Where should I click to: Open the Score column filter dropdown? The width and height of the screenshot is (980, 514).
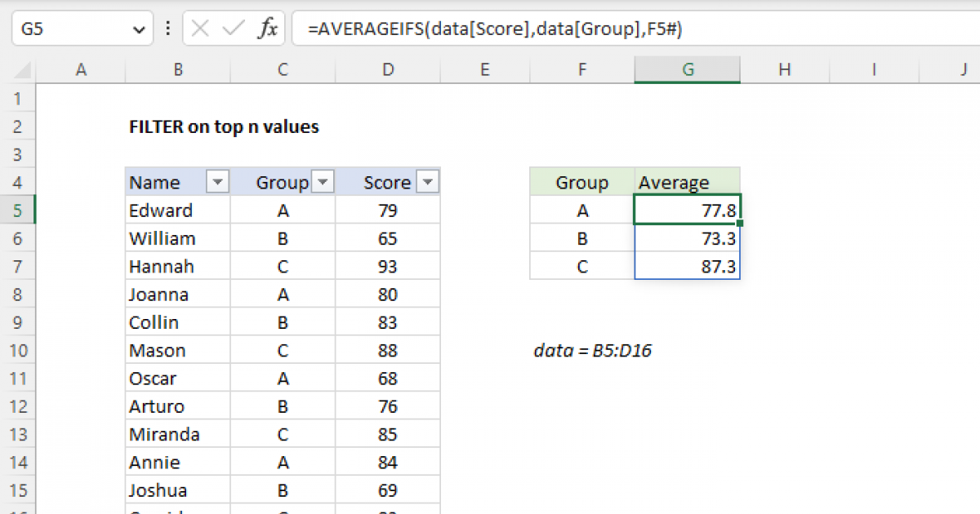[x=427, y=181]
